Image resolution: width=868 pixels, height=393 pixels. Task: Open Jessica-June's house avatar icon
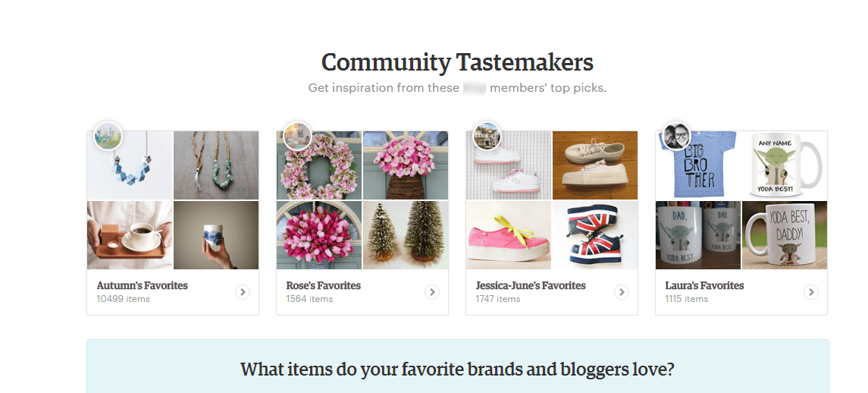487,135
